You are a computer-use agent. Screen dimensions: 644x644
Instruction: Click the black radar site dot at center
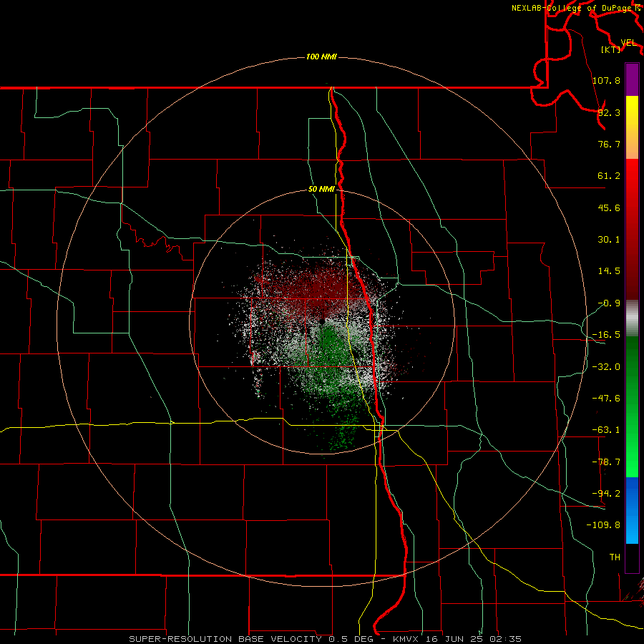tap(322, 321)
